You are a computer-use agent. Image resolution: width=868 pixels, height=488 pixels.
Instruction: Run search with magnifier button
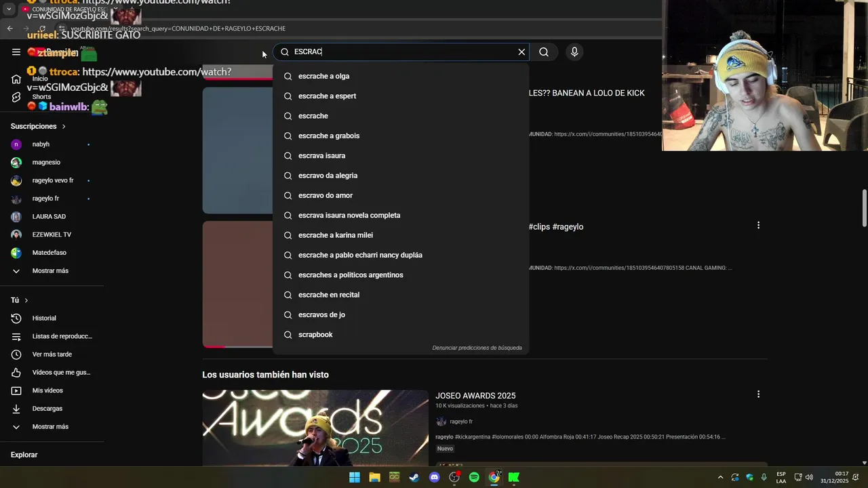(x=544, y=52)
